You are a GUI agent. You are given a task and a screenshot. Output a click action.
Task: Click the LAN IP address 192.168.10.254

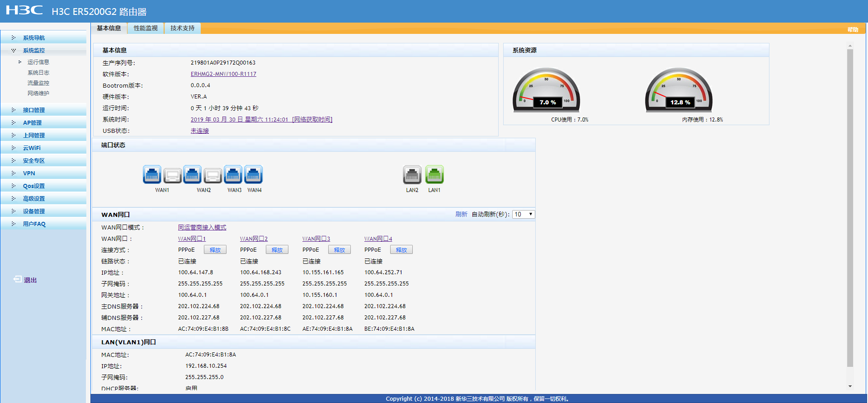coord(206,366)
